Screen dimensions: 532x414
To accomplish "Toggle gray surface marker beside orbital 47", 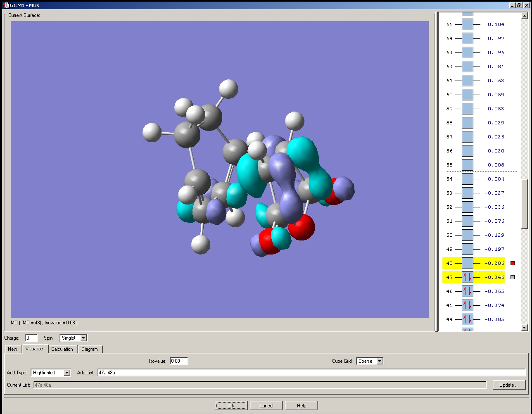I will click(x=513, y=277).
